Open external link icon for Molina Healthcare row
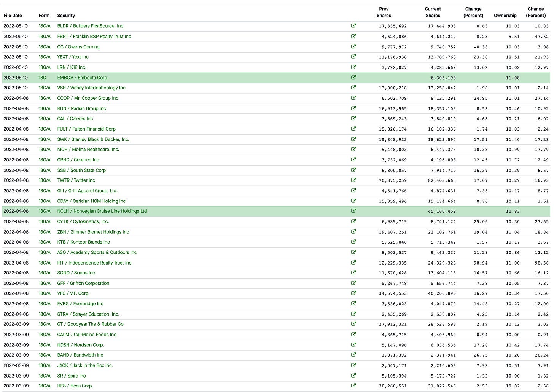554x392 pixels. coord(353,149)
